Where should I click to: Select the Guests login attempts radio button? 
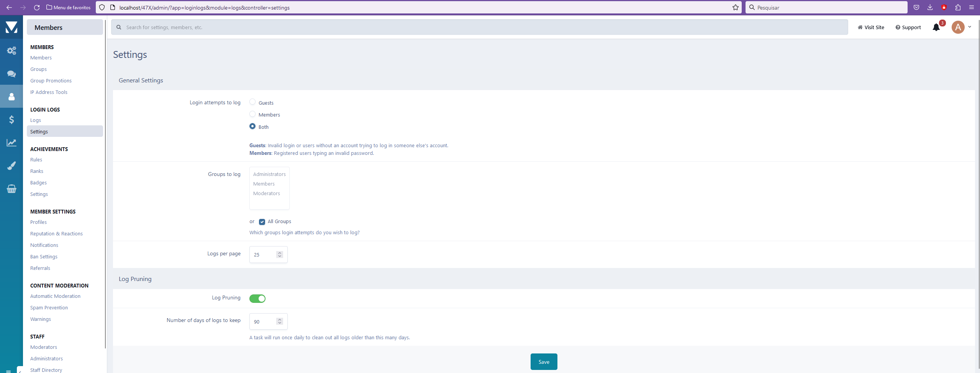tap(252, 102)
